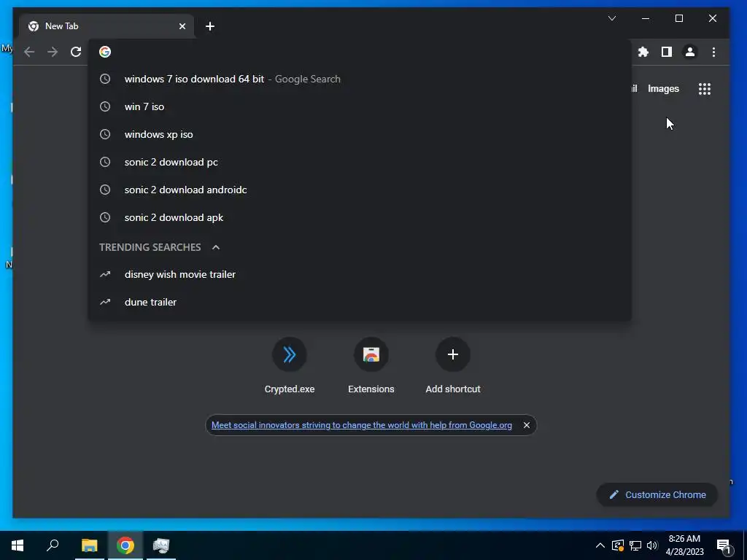This screenshot has width=747, height=560.
Task: Open the Extensions puzzle icon
Action: [x=643, y=52]
